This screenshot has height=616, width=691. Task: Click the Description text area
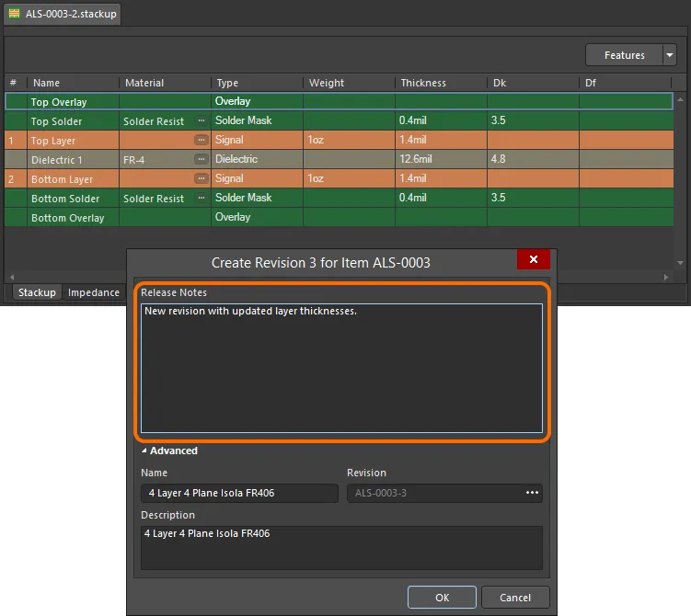coord(341,547)
